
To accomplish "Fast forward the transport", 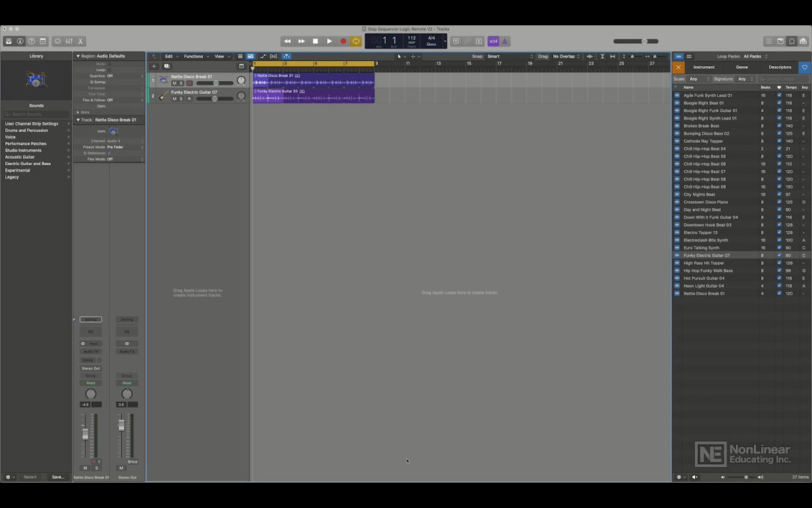I will 301,41.
